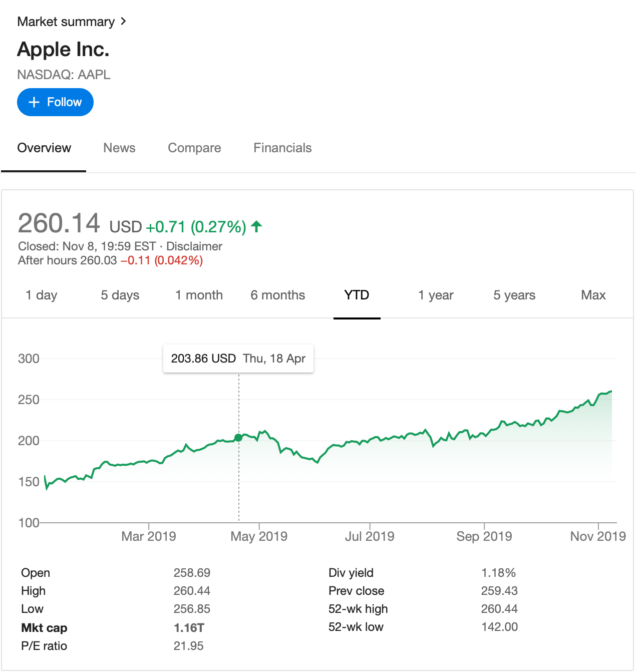Open the Financials tab

point(282,148)
